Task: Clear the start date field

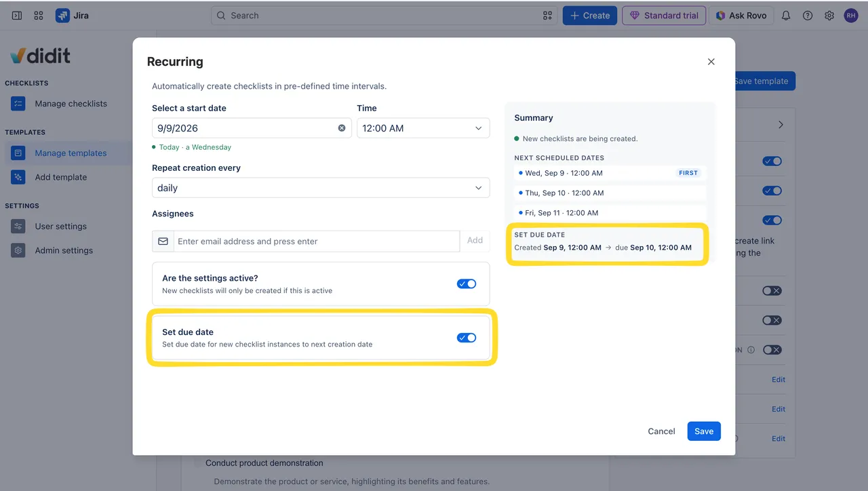Action: 342,128
